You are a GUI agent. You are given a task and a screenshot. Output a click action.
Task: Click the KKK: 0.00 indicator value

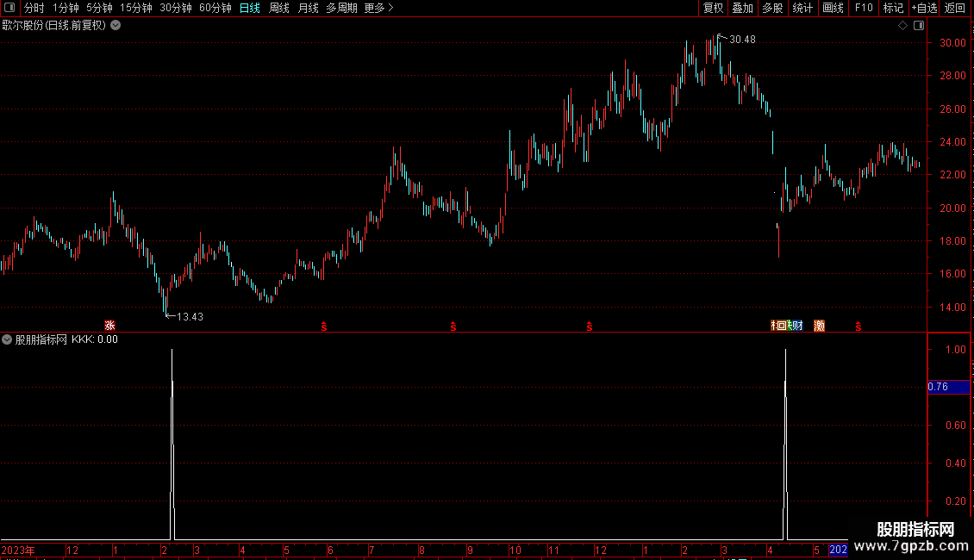(x=95, y=339)
